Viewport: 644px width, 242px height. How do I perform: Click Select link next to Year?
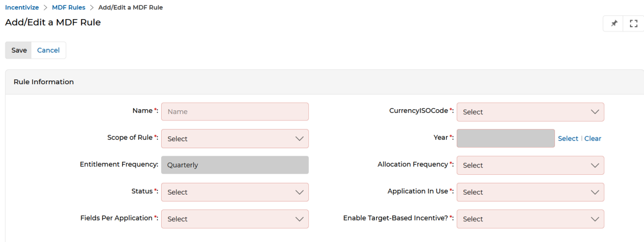[568, 139]
